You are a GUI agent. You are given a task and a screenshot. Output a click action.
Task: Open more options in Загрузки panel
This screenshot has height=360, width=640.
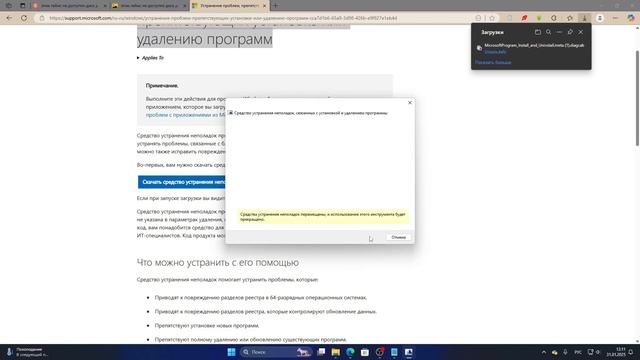559,32
